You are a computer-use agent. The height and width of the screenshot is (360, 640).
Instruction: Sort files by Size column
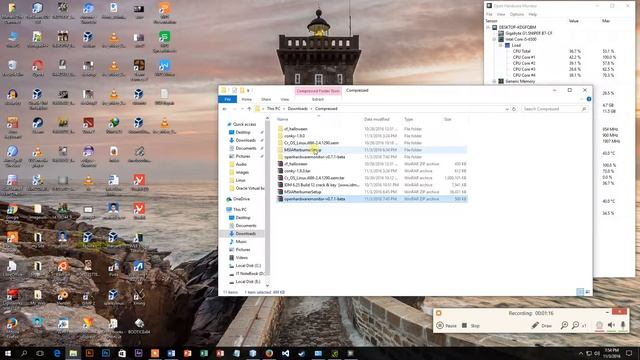point(448,119)
